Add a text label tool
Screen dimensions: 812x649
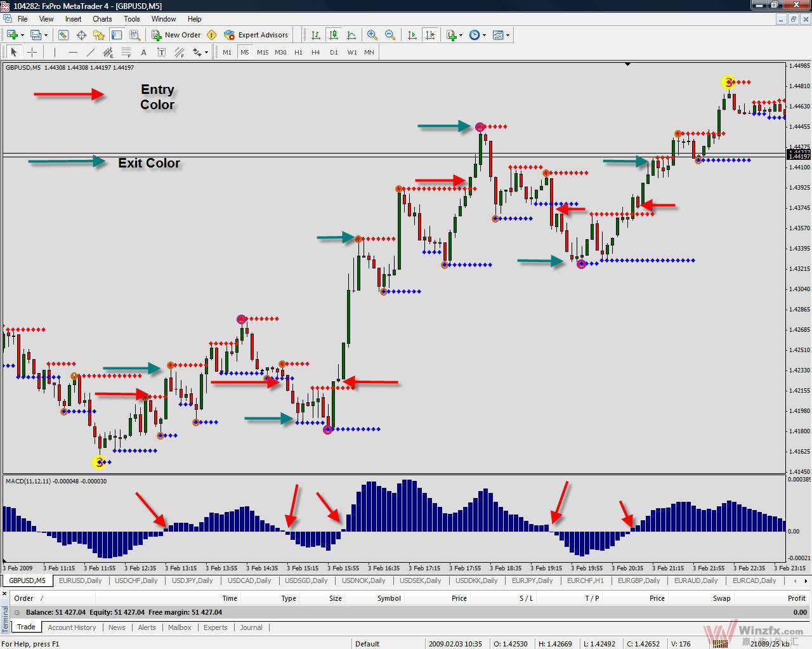pyautogui.click(x=143, y=52)
